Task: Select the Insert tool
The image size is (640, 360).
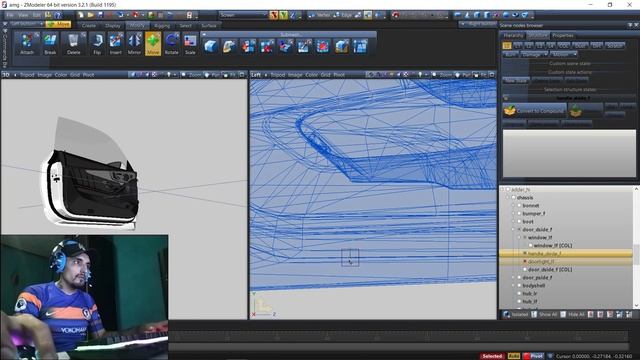Action: tap(116, 44)
